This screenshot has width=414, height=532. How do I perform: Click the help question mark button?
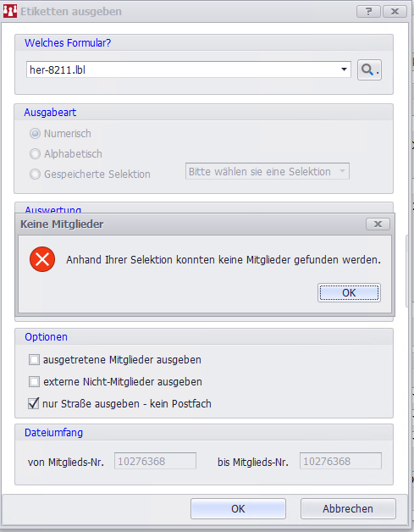pos(368,12)
